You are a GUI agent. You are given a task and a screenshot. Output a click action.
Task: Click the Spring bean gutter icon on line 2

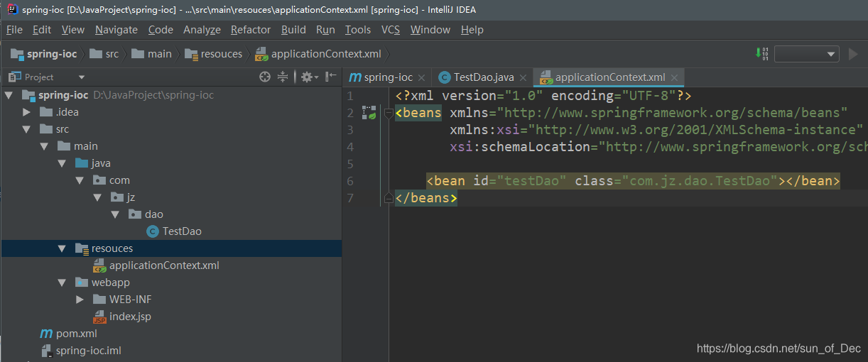(369, 112)
